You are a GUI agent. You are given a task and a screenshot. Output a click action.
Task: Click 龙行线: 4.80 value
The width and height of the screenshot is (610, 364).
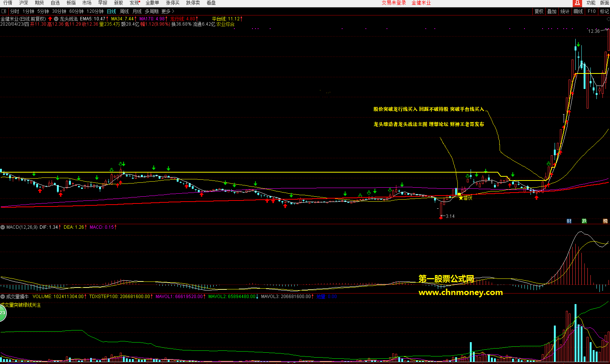point(183,18)
